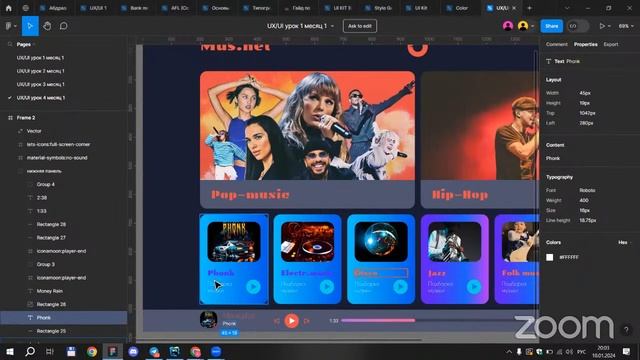This screenshot has height=360, width=640.
Task: Select the Rectangle 27 layer
Action: click(51, 238)
